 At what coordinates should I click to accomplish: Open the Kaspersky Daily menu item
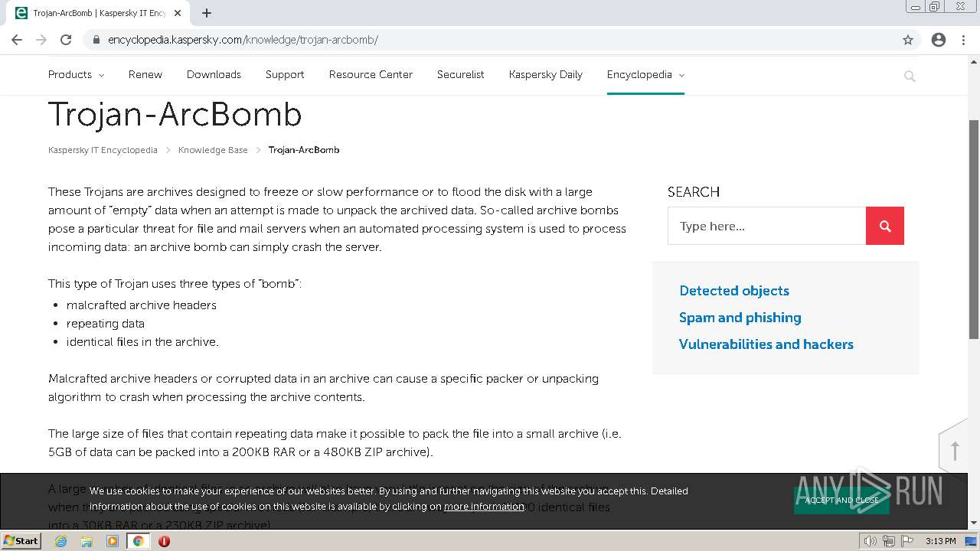pos(546,74)
